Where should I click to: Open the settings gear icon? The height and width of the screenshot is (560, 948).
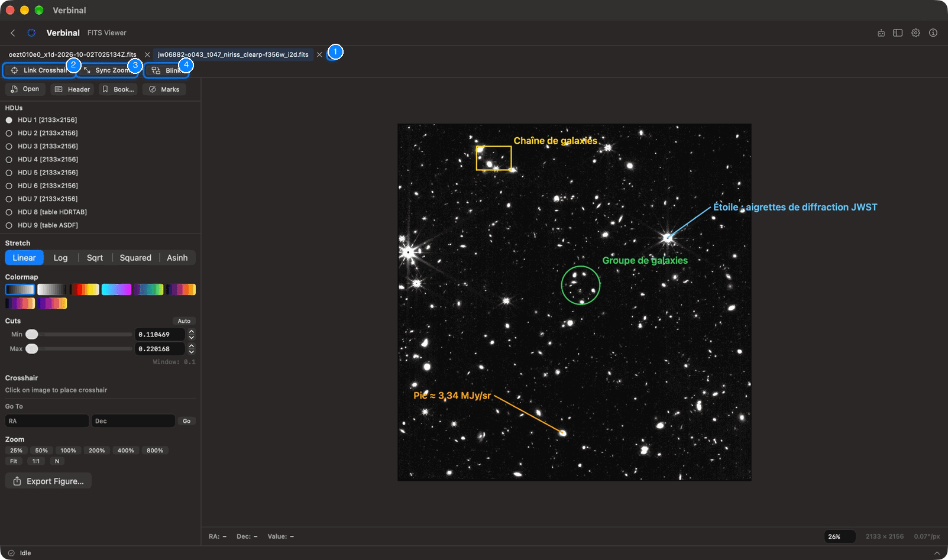click(915, 33)
